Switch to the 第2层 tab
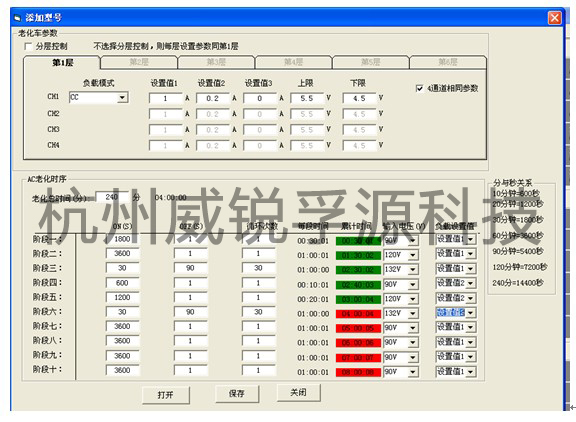 point(139,62)
